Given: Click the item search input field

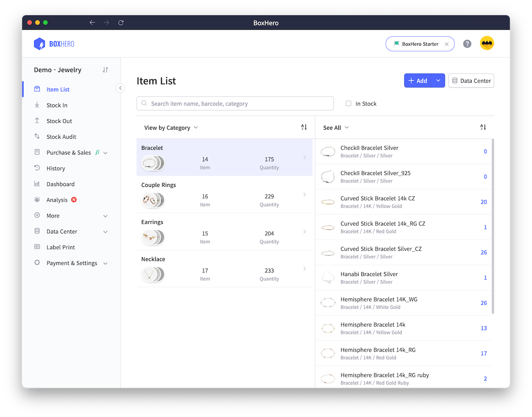Looking at the screenshot, I should pyautogui.click(x=235, y=103).
